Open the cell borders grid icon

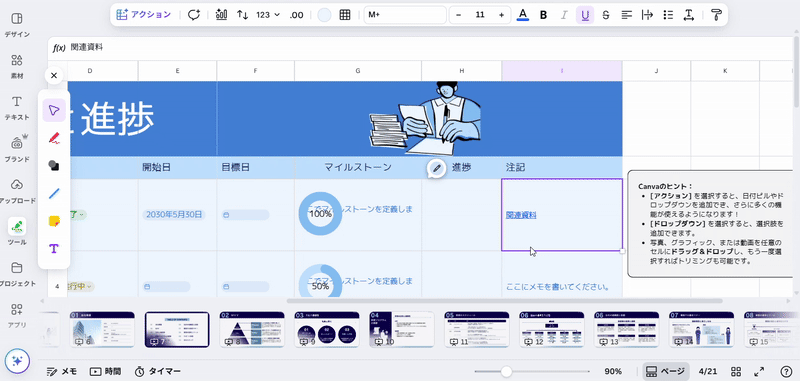tap(345, 15)
